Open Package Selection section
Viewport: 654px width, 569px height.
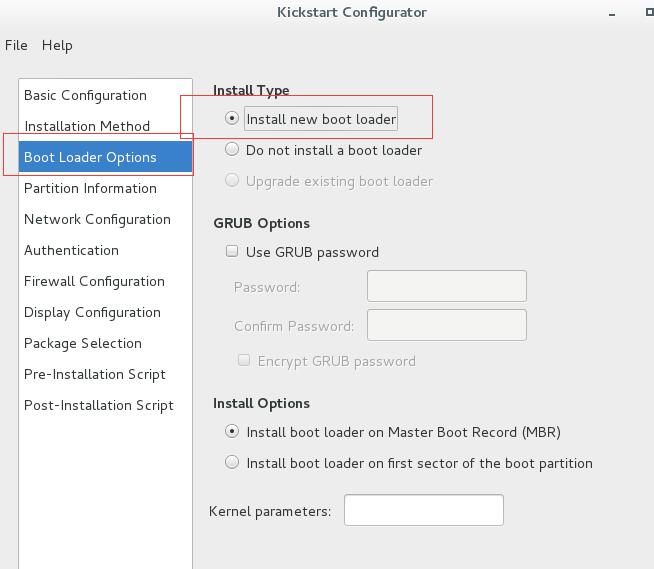click(105, 343)
